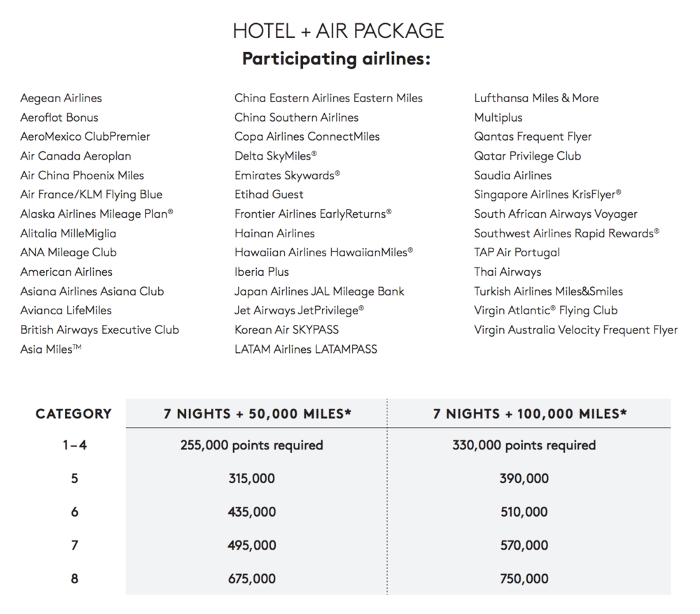Click the 750,000 value for category 8
Image resolution: width=700 pixels, height=614 pixels.
pyautogui.click(x=524, y=579)
